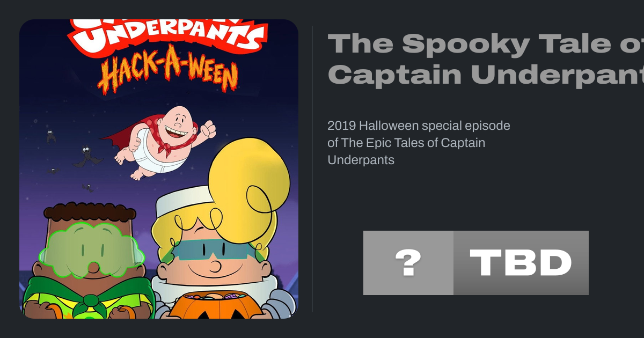The width and height of the screenshot is (644, 338).
Task: Click Captain Underpants' raised fist
Action: pos(208,129)
